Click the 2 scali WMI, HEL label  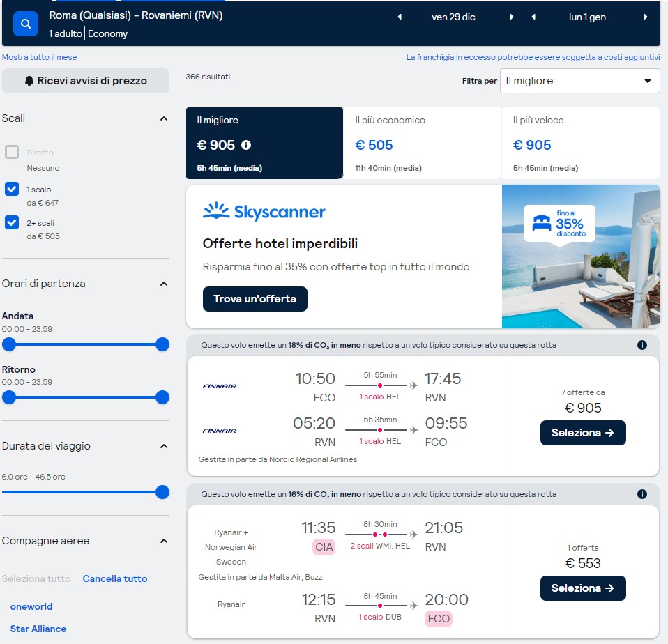[x=380, y=546]
